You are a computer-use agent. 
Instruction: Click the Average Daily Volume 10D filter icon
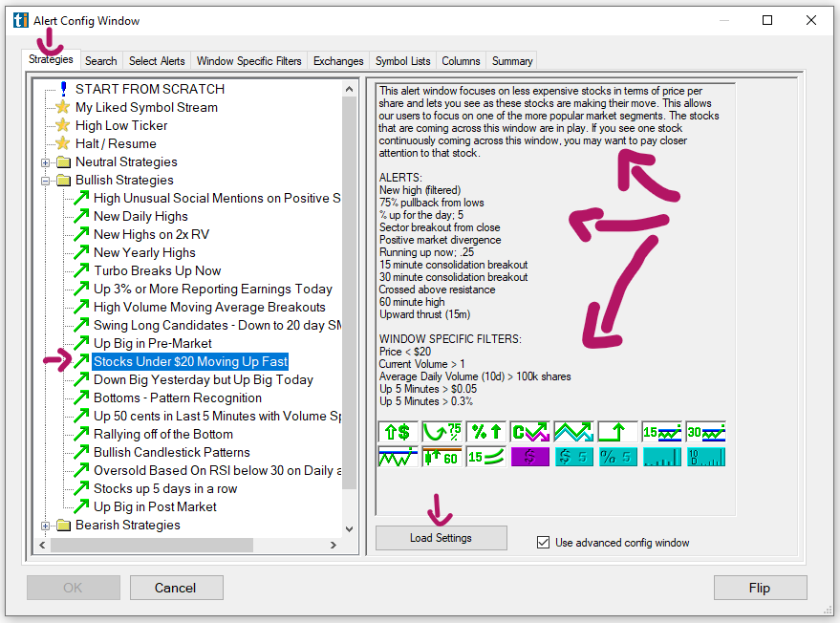coord(705,457)
